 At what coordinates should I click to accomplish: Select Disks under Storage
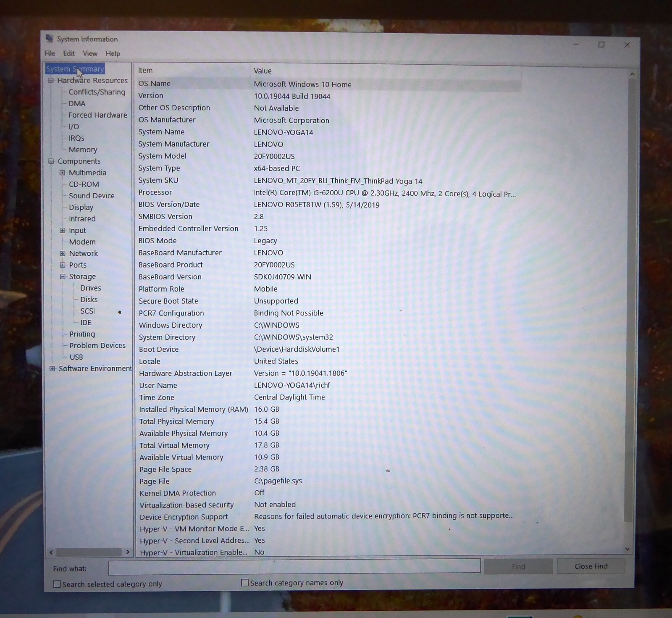tap(89, 300)
